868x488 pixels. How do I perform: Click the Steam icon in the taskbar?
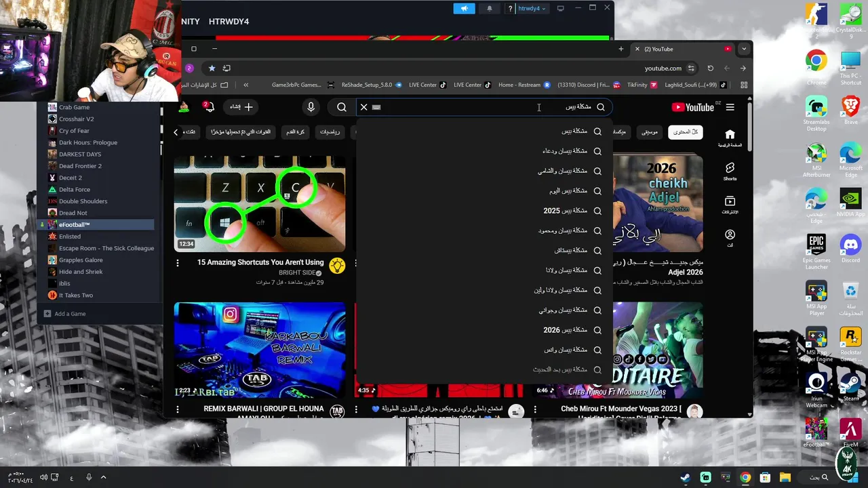coord(686,477)
